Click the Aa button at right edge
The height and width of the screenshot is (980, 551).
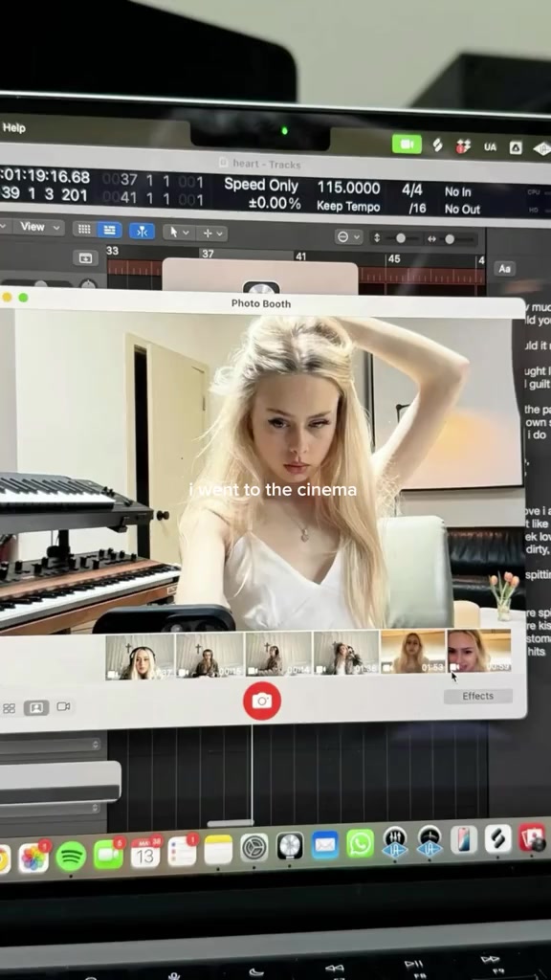pos(505,269)
